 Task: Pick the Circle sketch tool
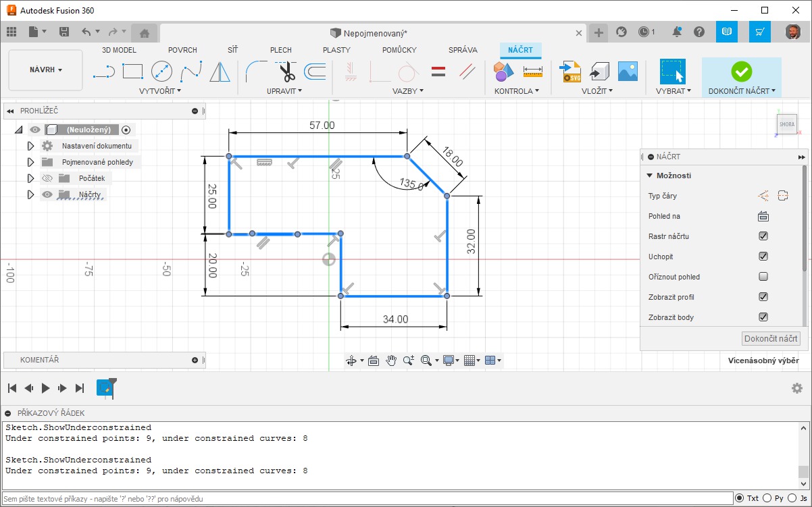coord(161,71)
